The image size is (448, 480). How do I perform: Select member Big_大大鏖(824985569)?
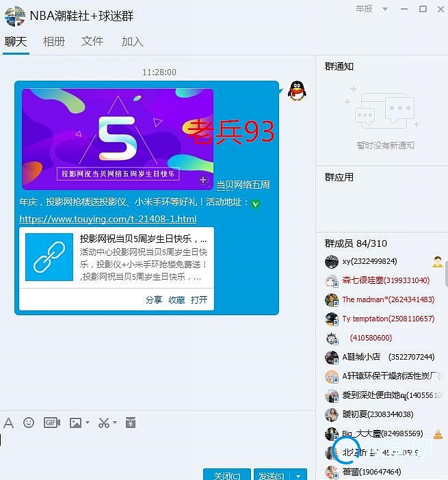382,434
